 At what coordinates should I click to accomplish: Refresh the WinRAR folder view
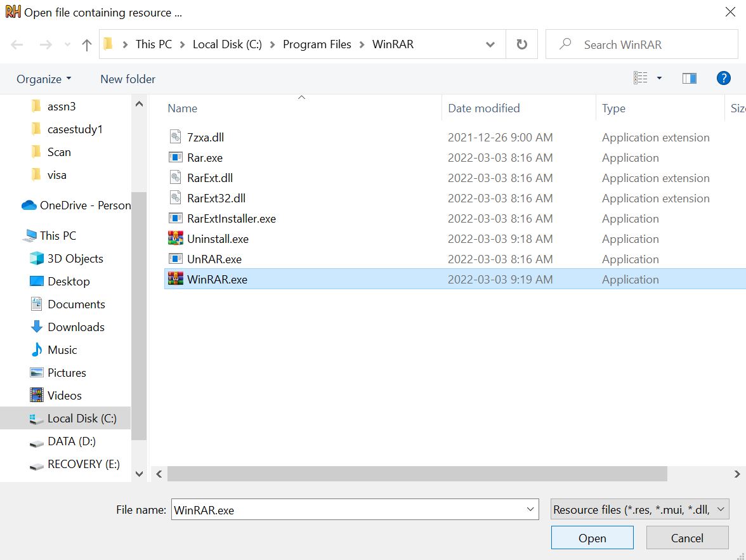pos(521,44)
